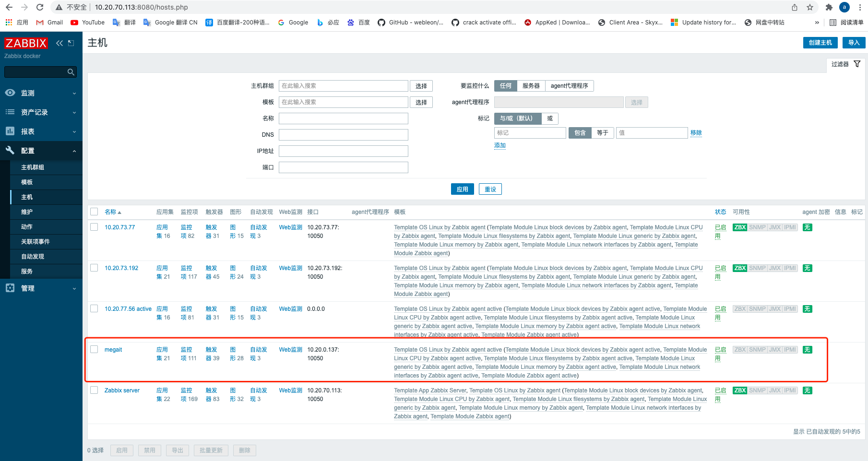Click 选择 next to 主机群组 field
This screenshot has height=461, width=868.
pos(421,86)
